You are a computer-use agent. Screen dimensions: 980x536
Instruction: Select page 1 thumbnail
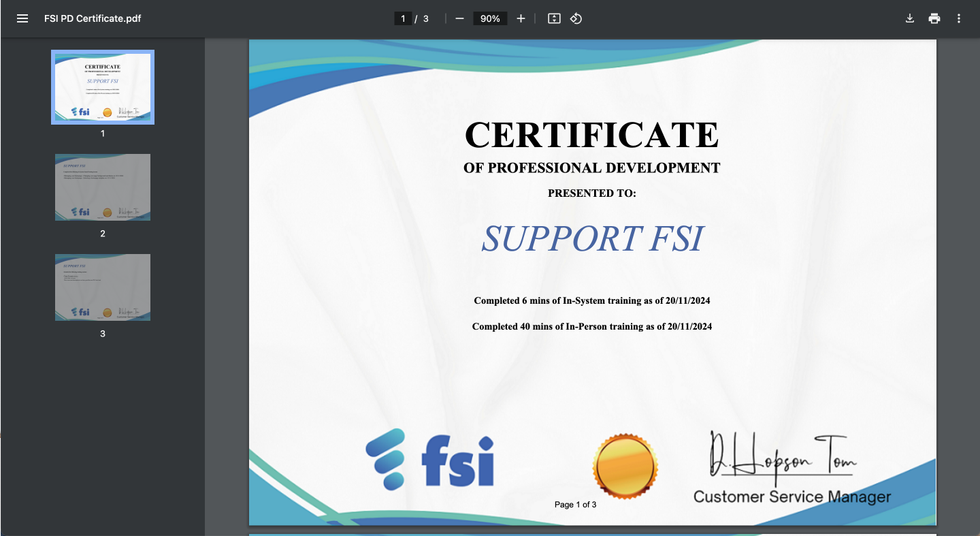tap(103, 87)
